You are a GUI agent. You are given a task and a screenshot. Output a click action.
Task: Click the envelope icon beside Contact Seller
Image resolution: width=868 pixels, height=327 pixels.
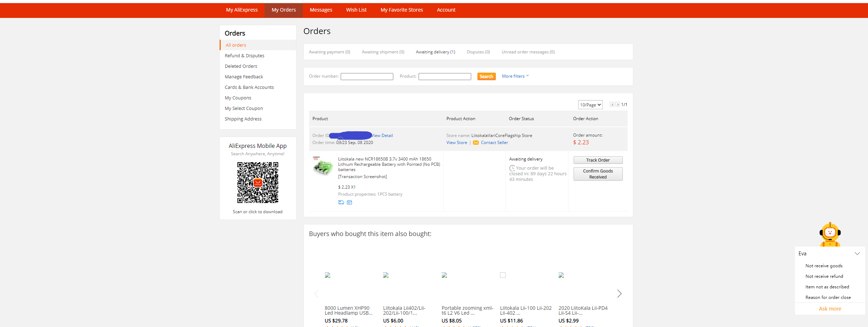click(476, 143)
